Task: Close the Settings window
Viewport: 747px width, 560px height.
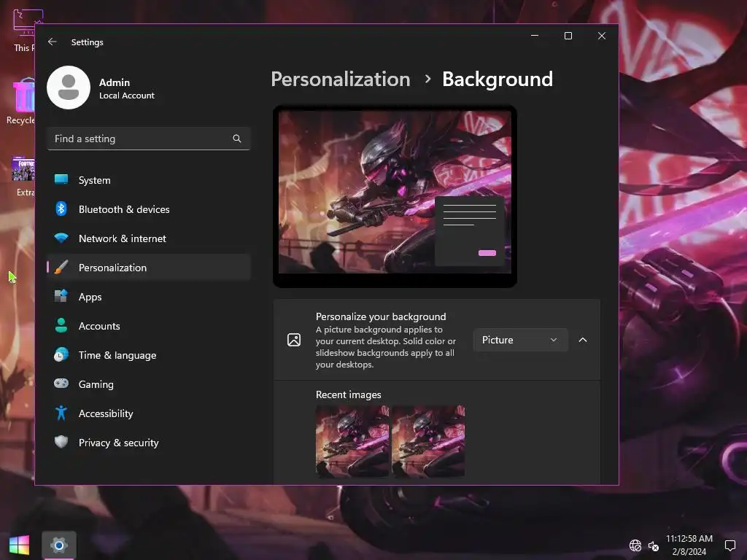Action: 602,36
